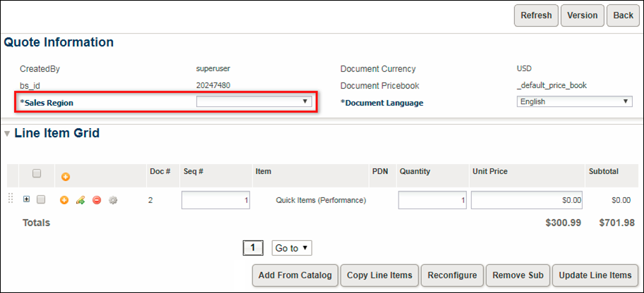
Task: Click the orange add icon in Quick Items row
Action: [64, 200]
